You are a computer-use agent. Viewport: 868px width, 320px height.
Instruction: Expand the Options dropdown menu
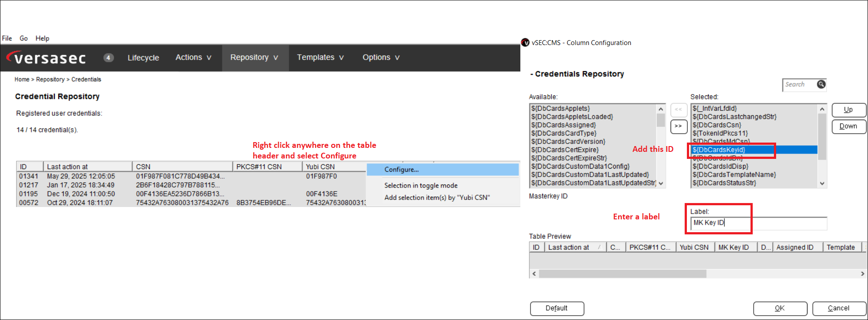pyautogui.click(x=381, y=57)
